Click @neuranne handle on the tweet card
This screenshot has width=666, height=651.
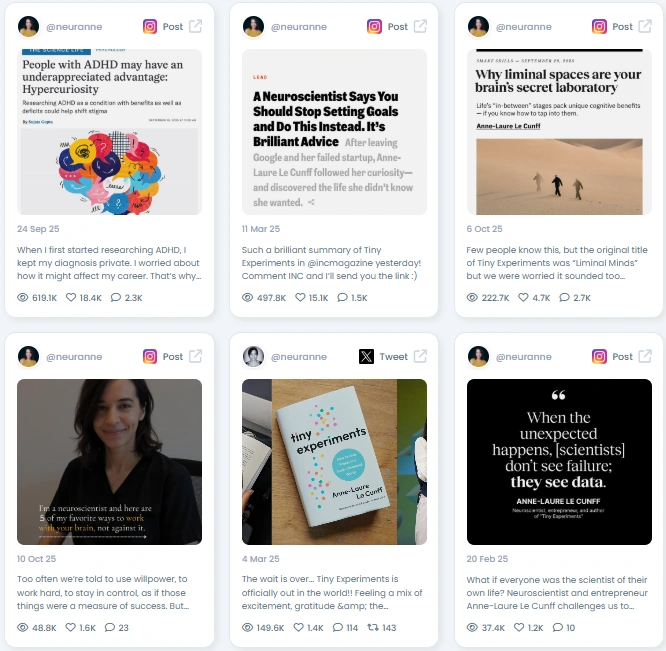(299, 357)
